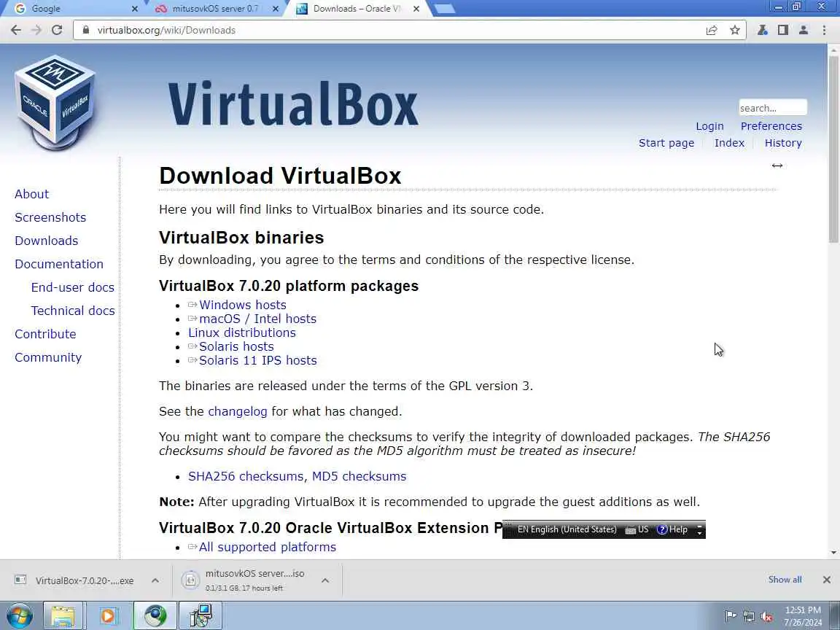Open the Linux distributions link

click(x=241, y=332)
